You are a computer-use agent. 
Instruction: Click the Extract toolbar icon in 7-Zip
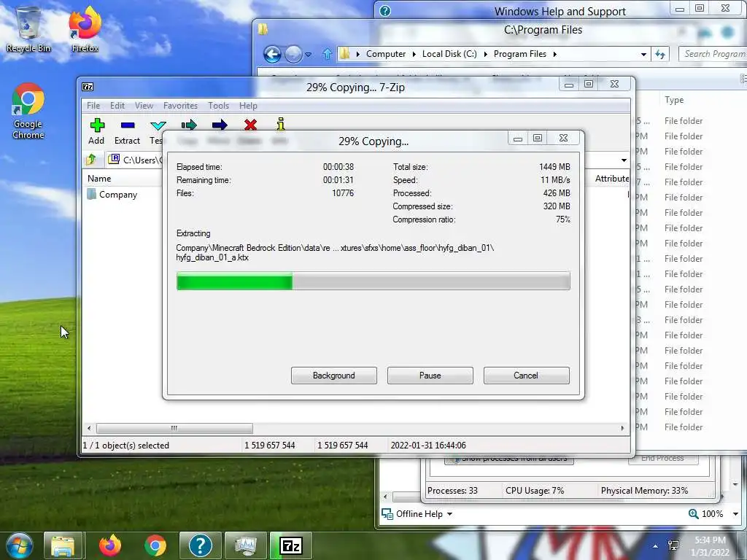[x=128, y=125]
